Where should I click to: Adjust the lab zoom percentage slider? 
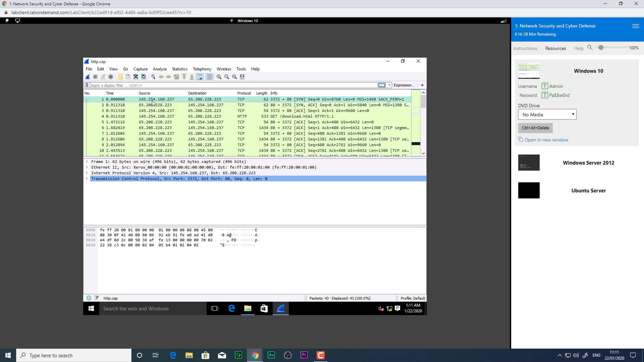(x=601, y=48)
